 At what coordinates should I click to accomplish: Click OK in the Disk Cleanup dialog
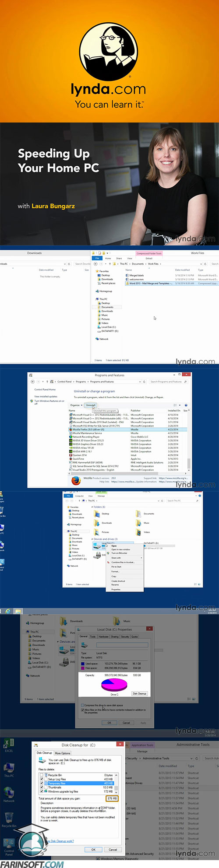(x=93, y=850)
